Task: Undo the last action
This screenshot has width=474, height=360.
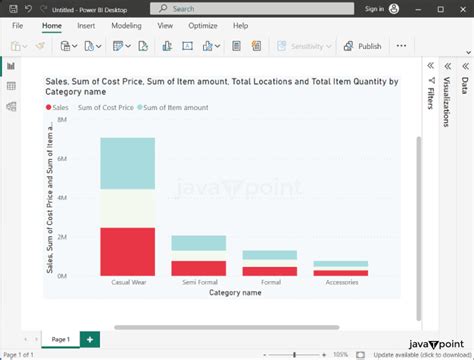Action: click(x=29, y=9)
